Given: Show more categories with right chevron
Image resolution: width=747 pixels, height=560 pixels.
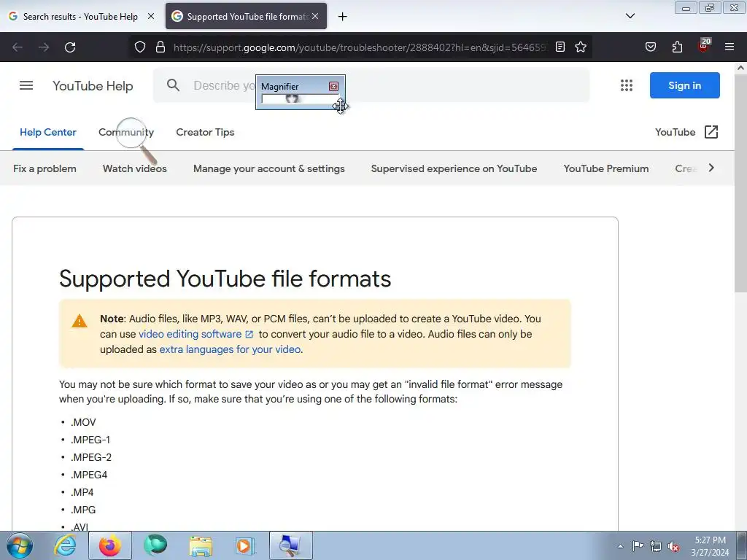Looking at the screenshot, I should pos(711,168).
